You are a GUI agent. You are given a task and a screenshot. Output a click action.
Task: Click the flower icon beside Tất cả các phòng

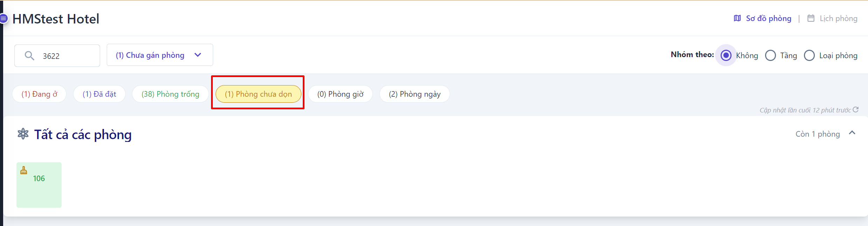pyautogui.click(x=23, y=134)
